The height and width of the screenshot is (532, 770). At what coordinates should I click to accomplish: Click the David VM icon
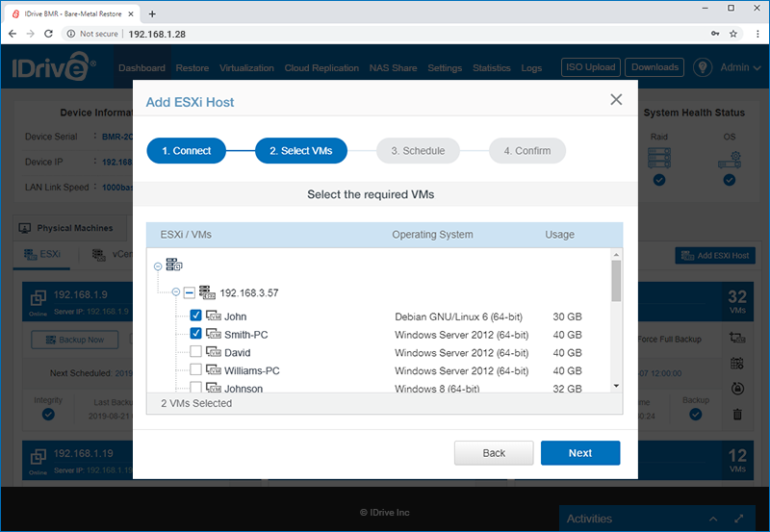pyautogui.click(x=213, y=352)
